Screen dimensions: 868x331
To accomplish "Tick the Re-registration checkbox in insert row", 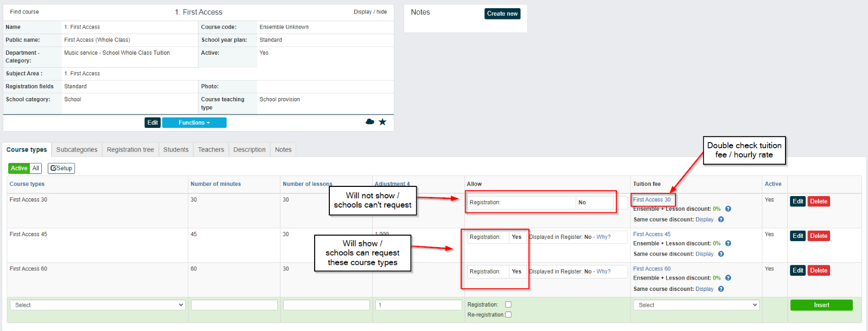I will coord(508,314).
